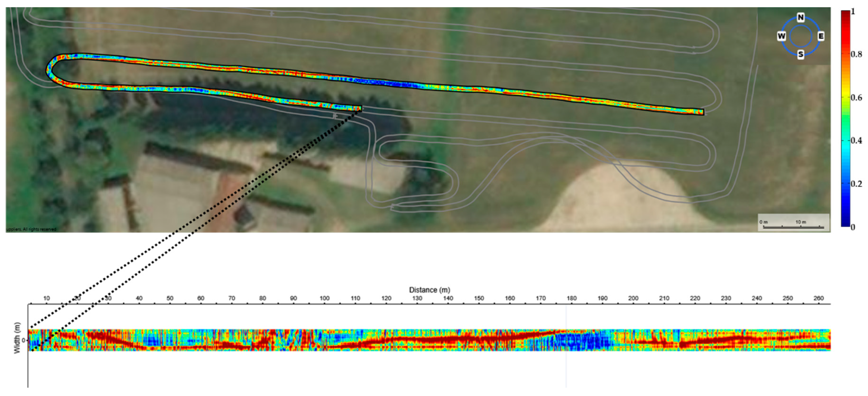Image resolution: width=868 pixels, height=396 pixels.
Task: Click the distance axis tick 10
Action: click(46, 298)
